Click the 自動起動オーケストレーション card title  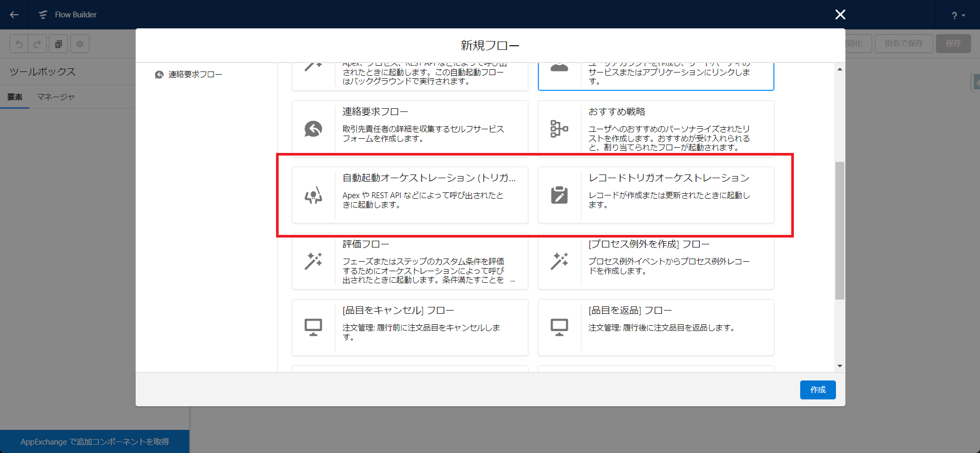[x=429, y=178]
